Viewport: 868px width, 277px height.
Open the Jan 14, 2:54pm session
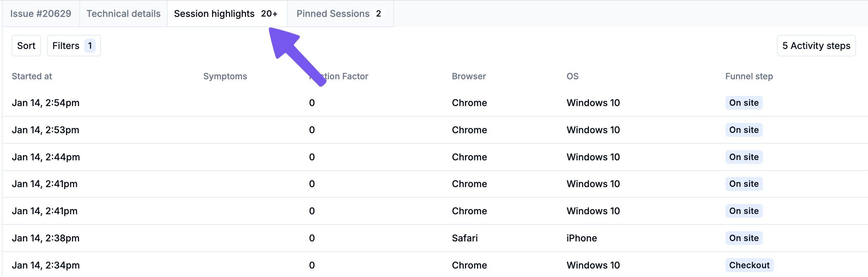pos(46,103)
